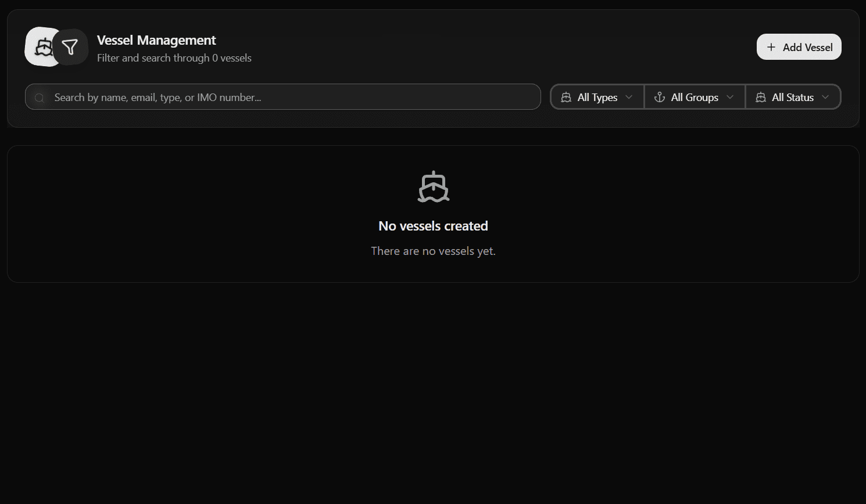Open the All Groups filter dropdown
The image size is (866, 504).
[695, 98]
